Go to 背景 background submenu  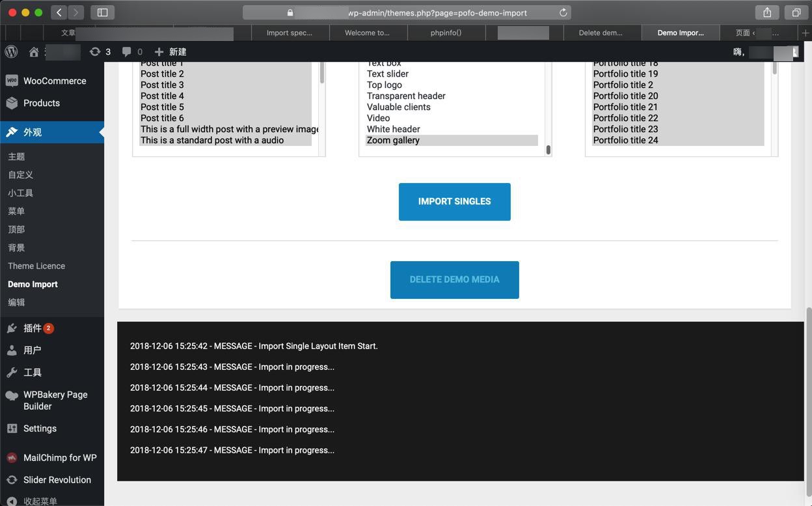16,247
